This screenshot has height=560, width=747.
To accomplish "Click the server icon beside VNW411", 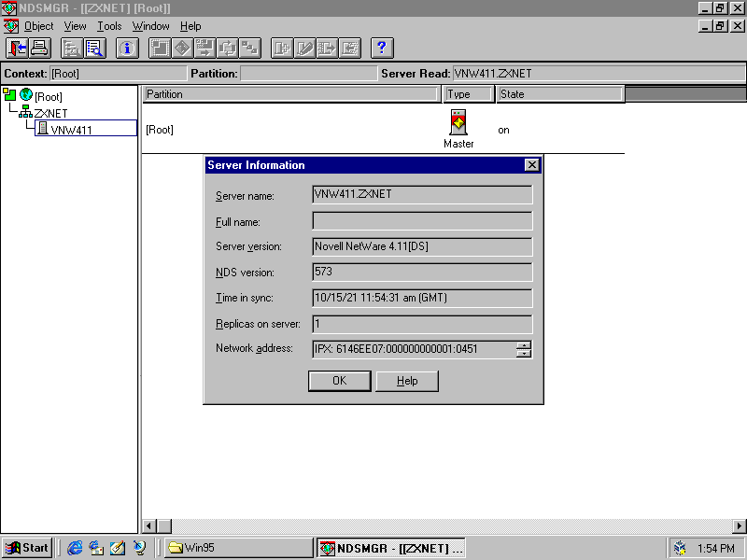I will click(42, 128).
